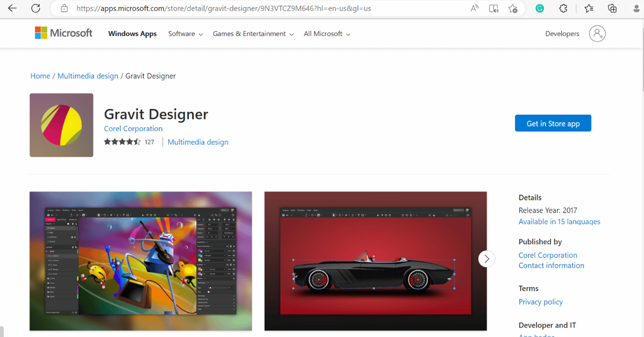Open the green Grammarly extension icon

[540, 8]
